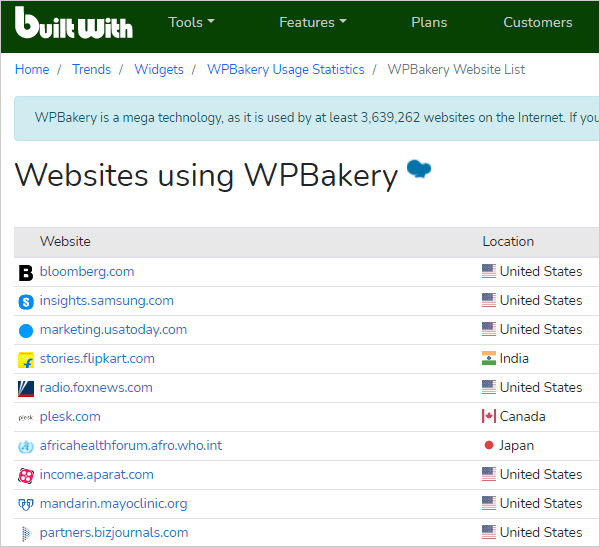
Task: Click the Websites using WPBakery heading
Action: [206, 176]
